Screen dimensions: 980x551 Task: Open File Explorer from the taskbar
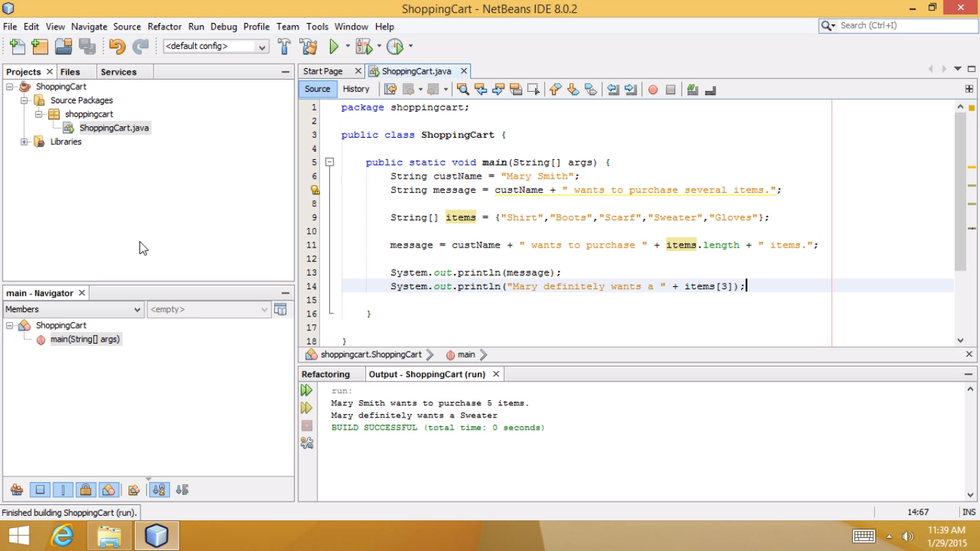109,535
